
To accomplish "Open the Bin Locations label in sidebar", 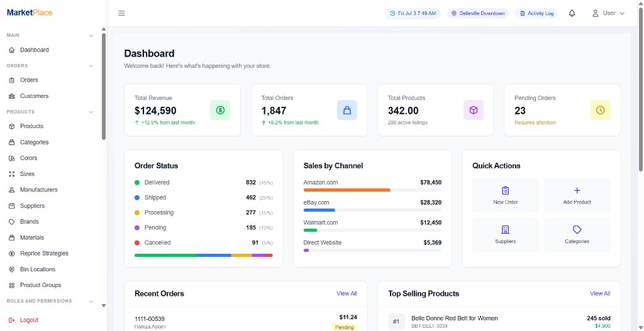I will [38, 269].
